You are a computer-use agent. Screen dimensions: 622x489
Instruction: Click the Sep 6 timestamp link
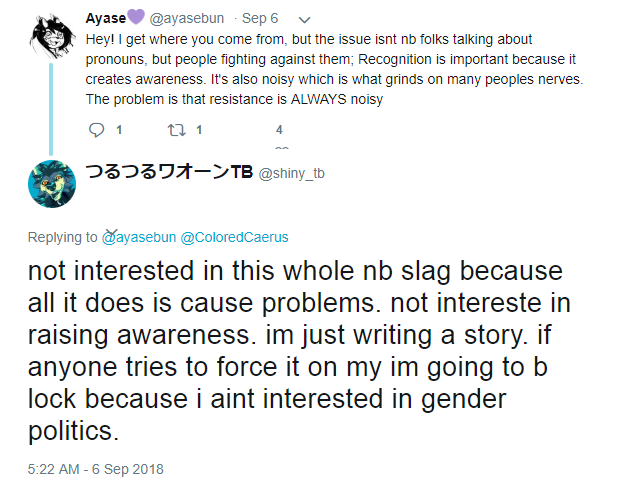point(260,18)
